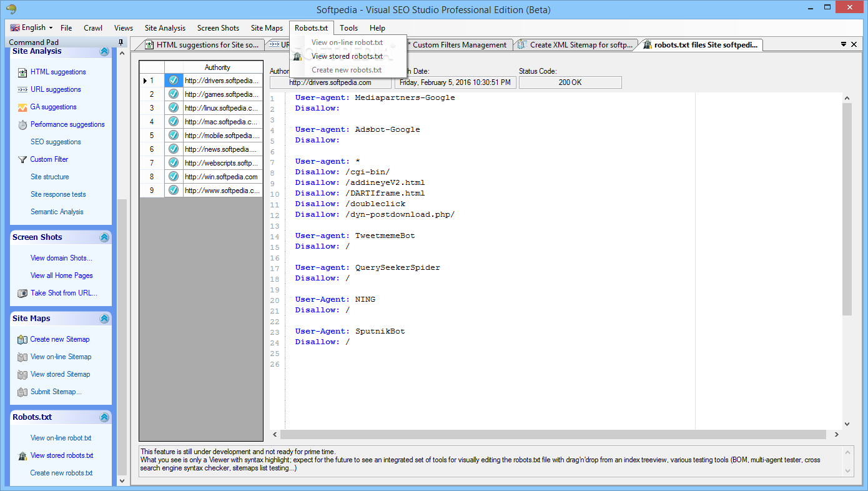The height and width of the screenshot is (491, 868).
Task: Toggle check mark for mac.softpedia row
Action: pyautogui.click(x=174, y=122)
